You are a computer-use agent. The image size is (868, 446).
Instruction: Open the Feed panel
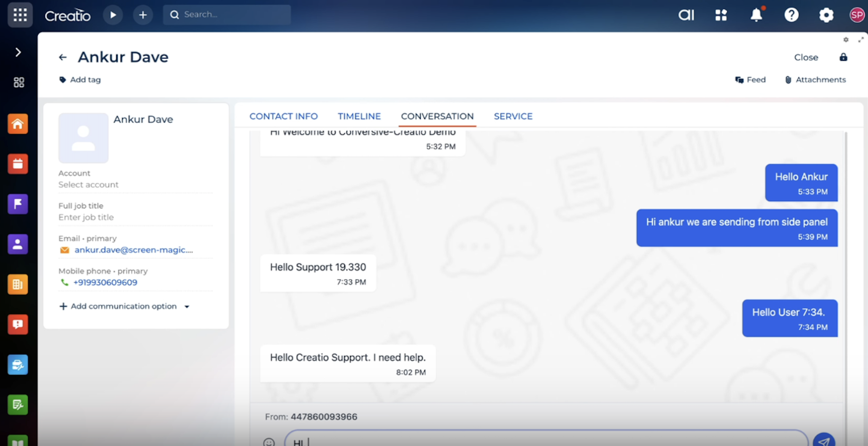(x=751, y=80)
